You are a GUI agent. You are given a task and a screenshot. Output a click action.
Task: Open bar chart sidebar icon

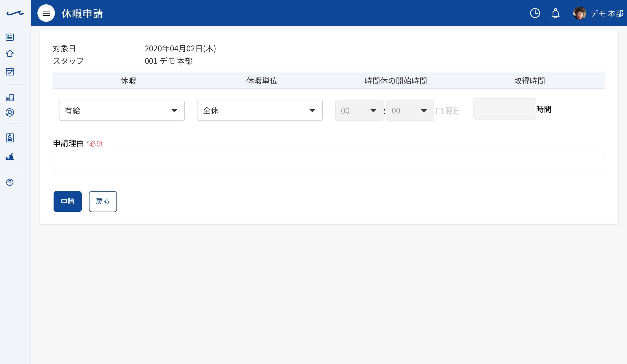tap(10, 157)
